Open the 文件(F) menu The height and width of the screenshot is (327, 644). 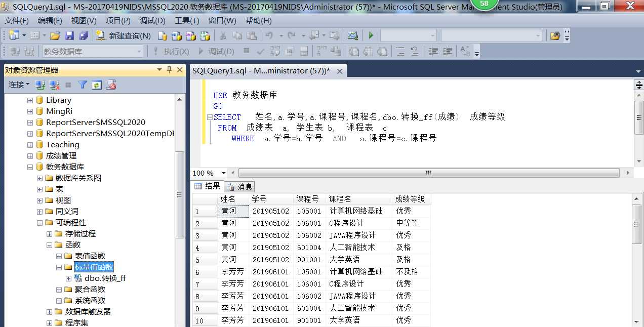[17, 21]
